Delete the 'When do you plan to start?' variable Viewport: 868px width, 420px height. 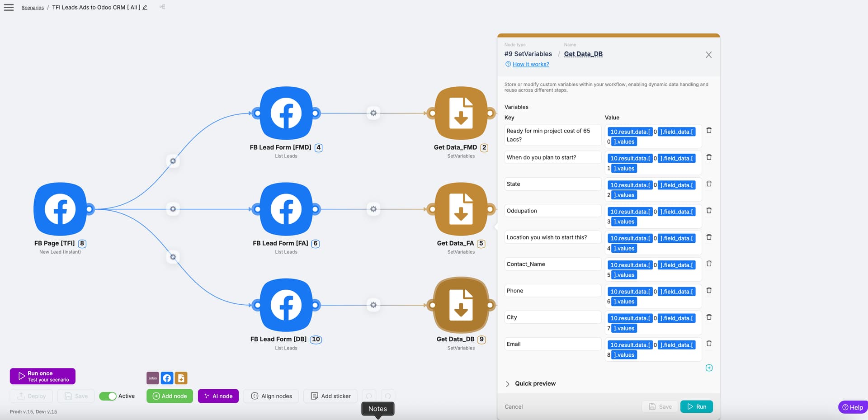tap(709, 157)
